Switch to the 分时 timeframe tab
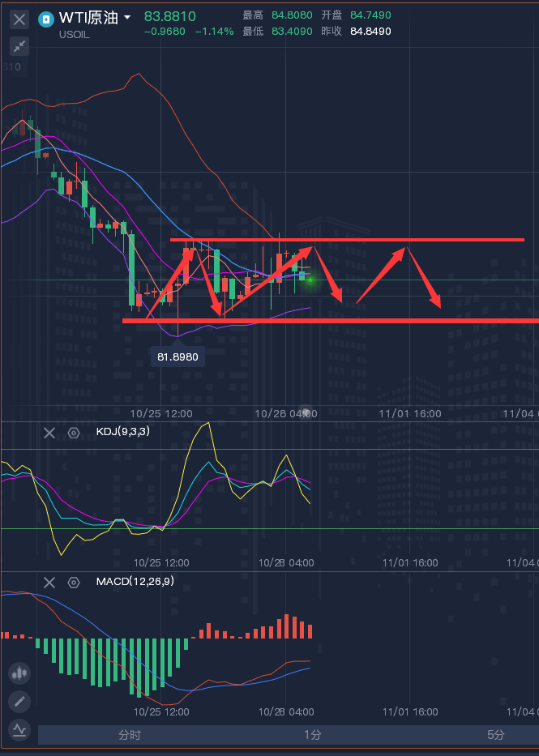539x756 pixels. pos(129,735)
